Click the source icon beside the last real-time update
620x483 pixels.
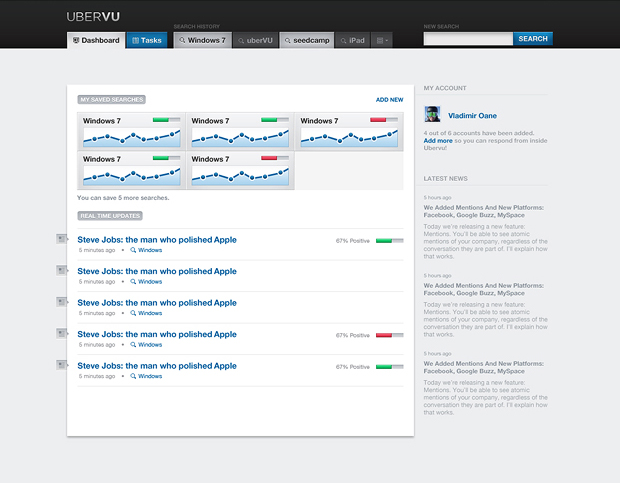(x=61, y=366)
